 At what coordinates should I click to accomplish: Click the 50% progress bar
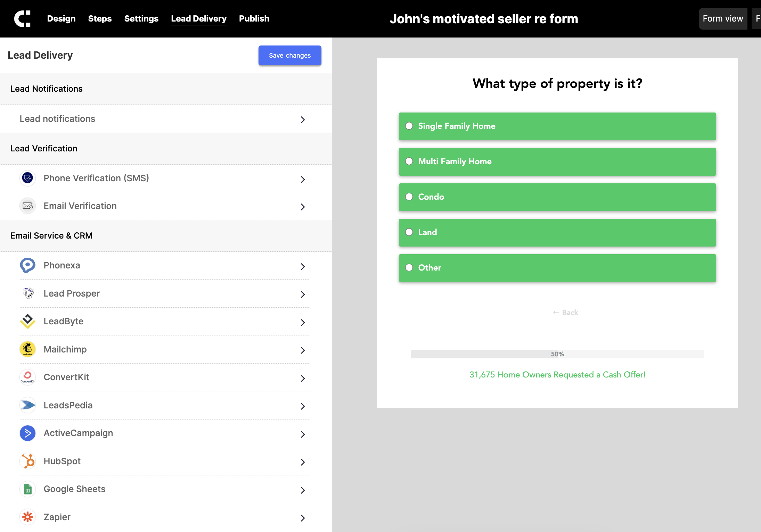point(557,354)
